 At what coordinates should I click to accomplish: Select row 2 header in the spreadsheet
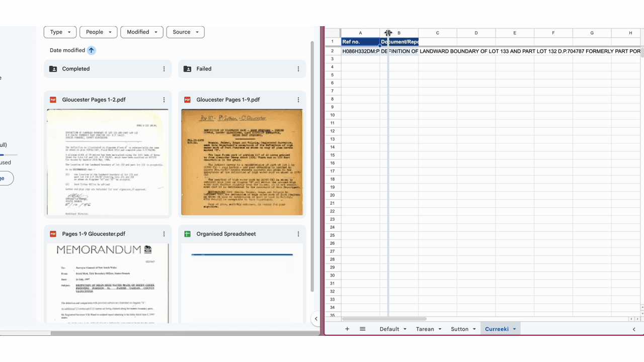point(332,51)
